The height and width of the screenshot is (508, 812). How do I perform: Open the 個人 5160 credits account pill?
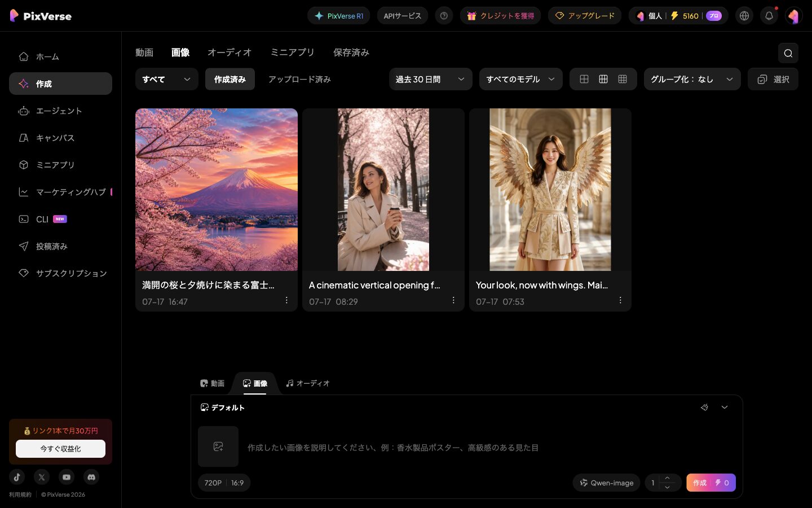(x=678, y=16)
